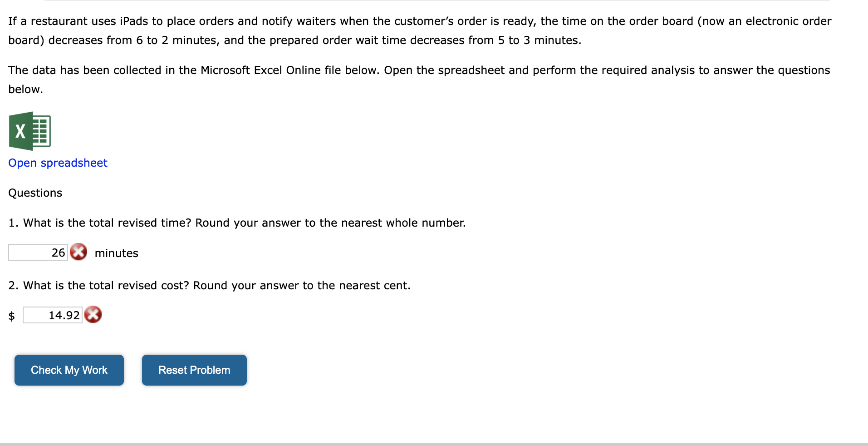Click the Open spreadsheet hyperlink
Image resolution: width=868 pixels, height=446 pixels.
[57, 163]
